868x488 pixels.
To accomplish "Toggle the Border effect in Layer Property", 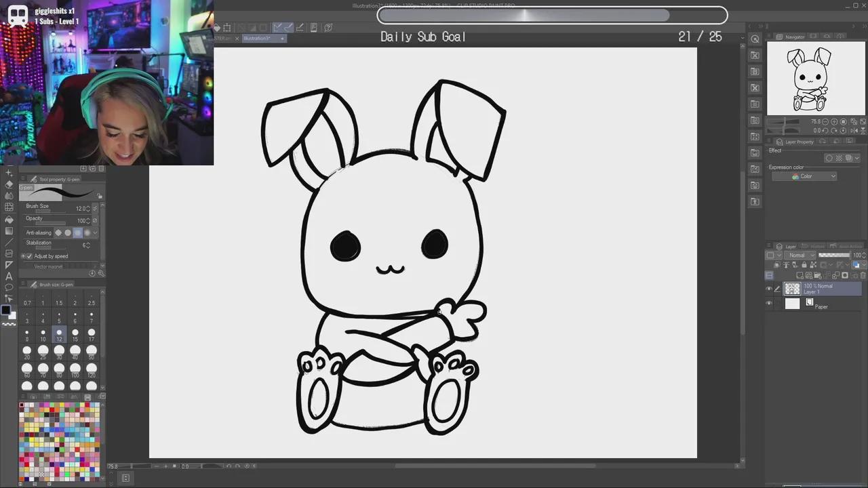I will coord(829,158).
